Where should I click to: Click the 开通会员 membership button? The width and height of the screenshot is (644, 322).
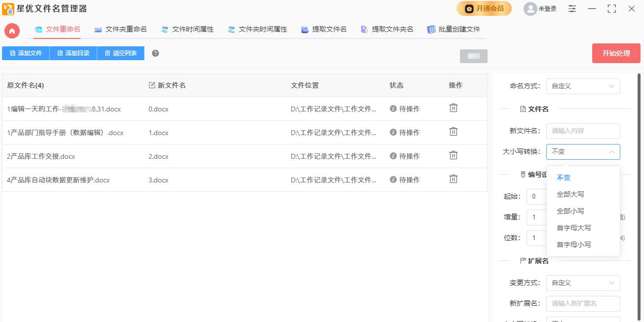[x=484, y=8]
